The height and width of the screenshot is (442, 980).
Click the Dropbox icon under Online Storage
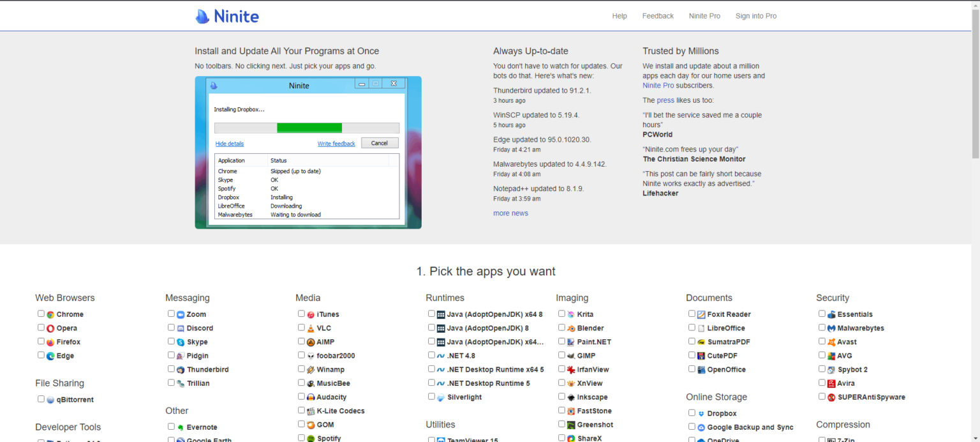[701, 414]
